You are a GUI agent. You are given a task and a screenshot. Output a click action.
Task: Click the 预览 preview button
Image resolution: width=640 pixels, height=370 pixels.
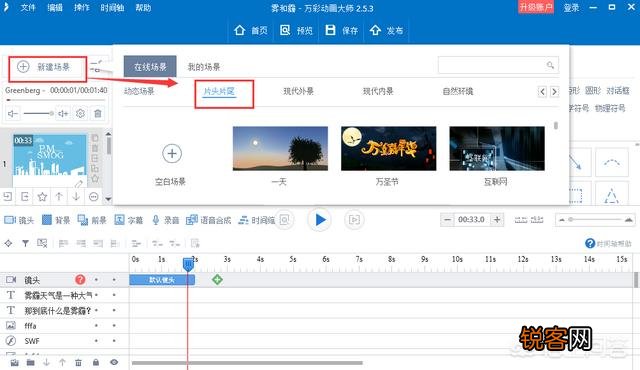pos(296,30)
